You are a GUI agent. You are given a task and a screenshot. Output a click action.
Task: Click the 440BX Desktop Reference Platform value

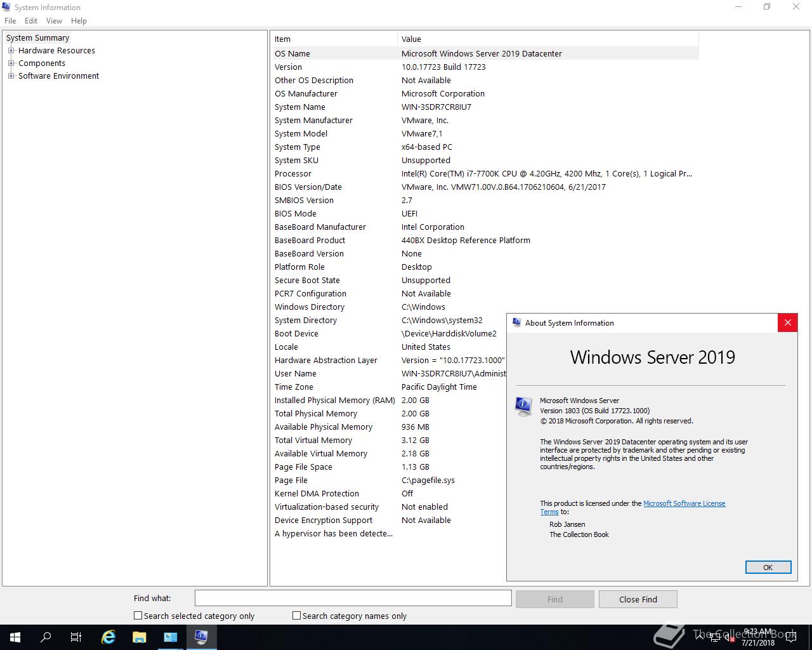[466, 240]
